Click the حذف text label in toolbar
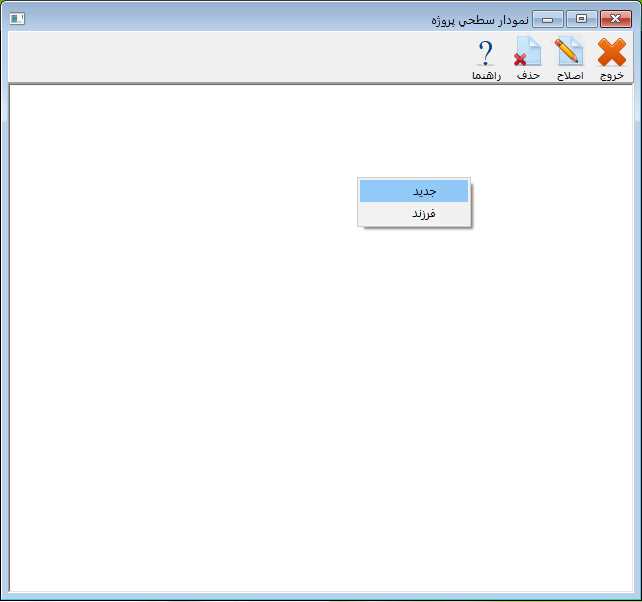Image resolution: width=642 pixels, height=602 pixels. coord(527,76)
